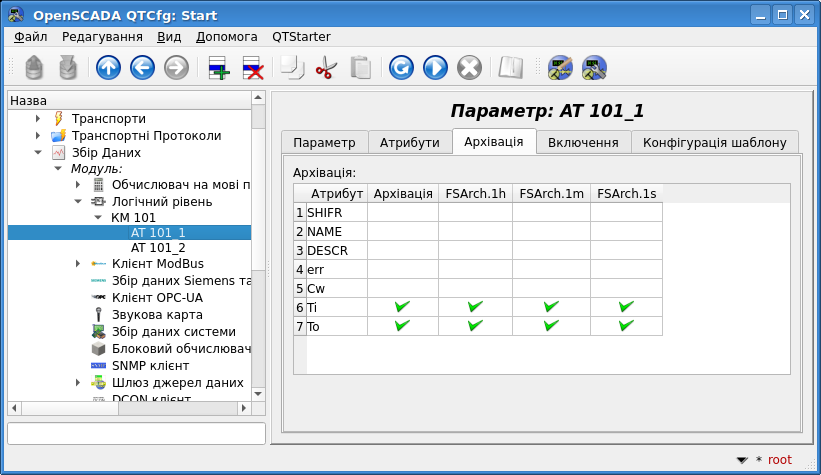Click the Up navigation arrow icon
Viewport: 821px width, 475px height.
(108, 68)
